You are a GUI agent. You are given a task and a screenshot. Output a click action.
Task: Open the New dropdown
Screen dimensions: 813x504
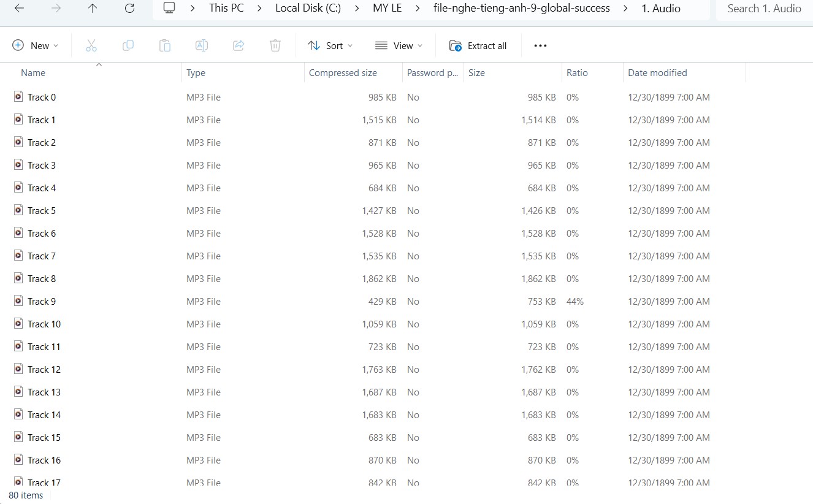coord(35,45)
